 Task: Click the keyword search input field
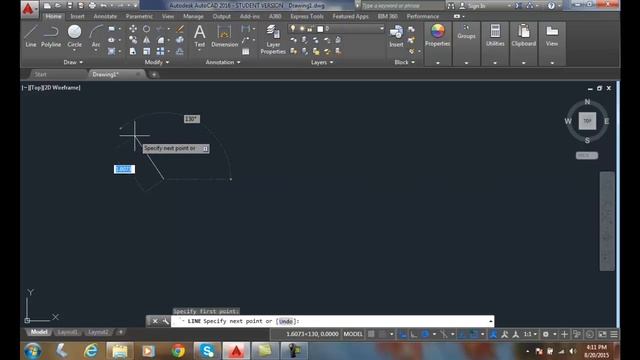[402, 6]
